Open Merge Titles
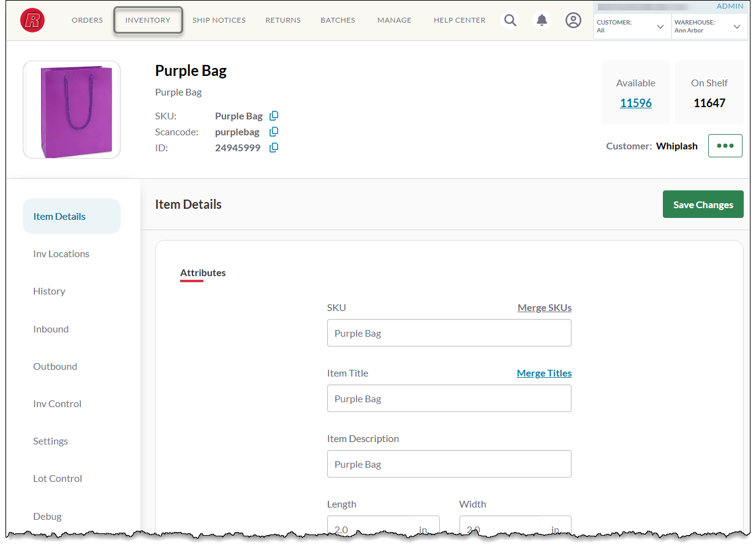The width and height of the screenshot is (756, 551). (544, 373)
